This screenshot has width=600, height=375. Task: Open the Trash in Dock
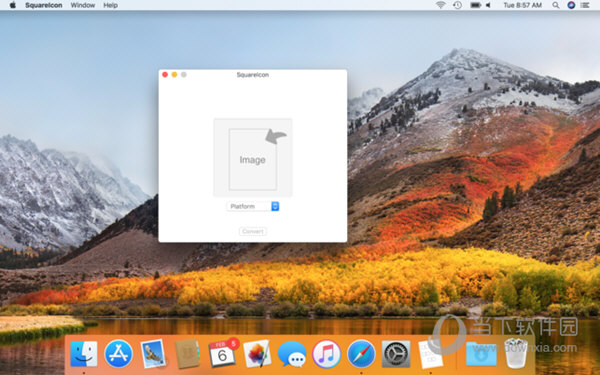(516, 353)
